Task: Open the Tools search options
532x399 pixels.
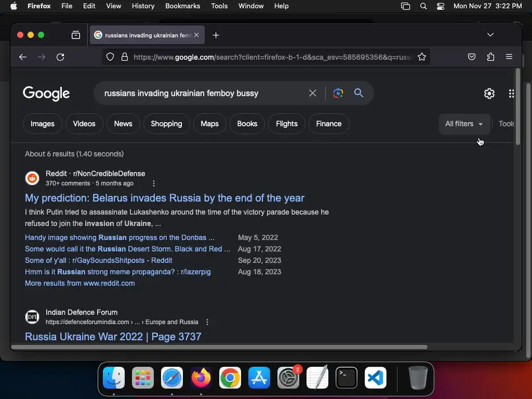Action: coord(506,124)
